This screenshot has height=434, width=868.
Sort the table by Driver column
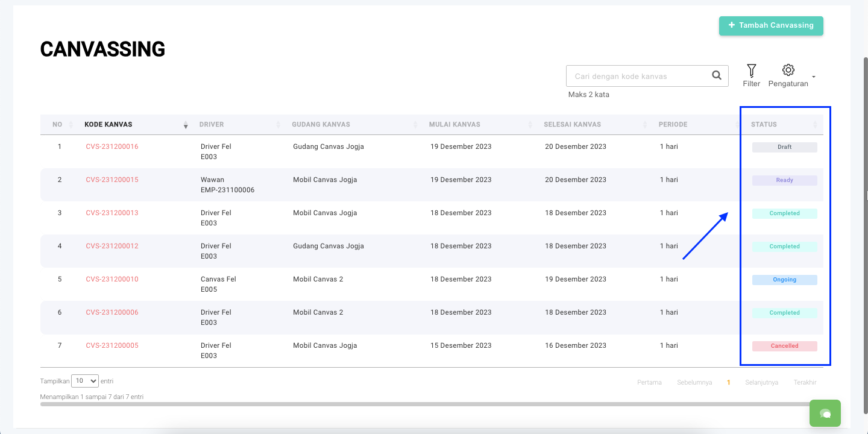coord(212,125)
